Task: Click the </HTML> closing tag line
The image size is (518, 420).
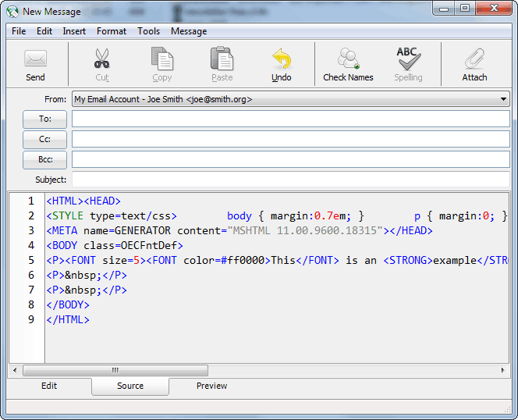Action: [x=68, y=319]
